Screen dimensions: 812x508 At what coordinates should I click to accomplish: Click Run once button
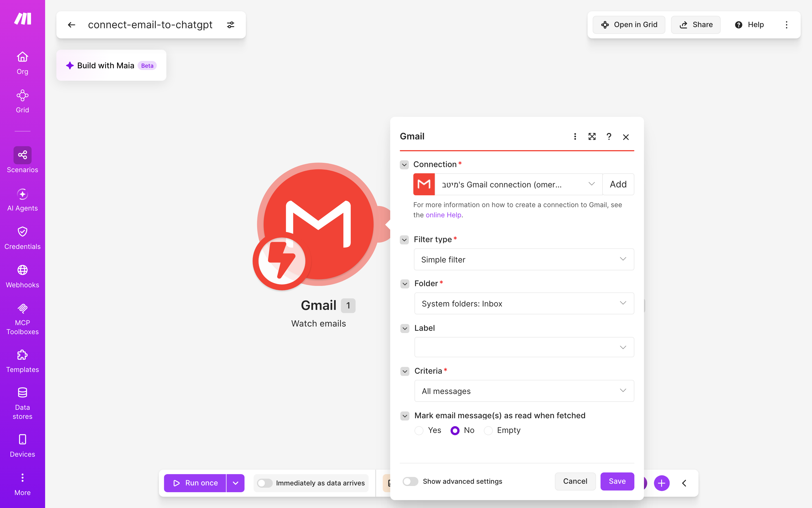click(195, 483)
